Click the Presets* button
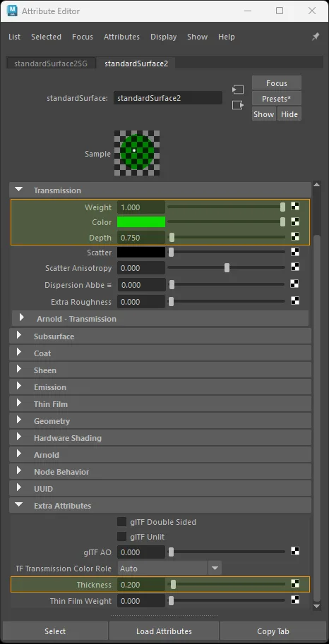Viewport: 329px width, 644px height. tap(276, 99)
